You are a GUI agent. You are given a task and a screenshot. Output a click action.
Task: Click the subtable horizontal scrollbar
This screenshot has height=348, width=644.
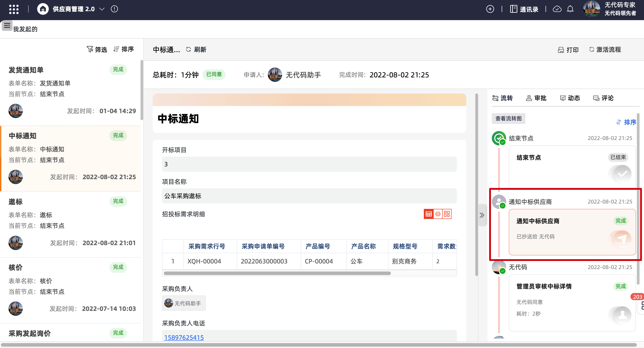tap(277, 273)
